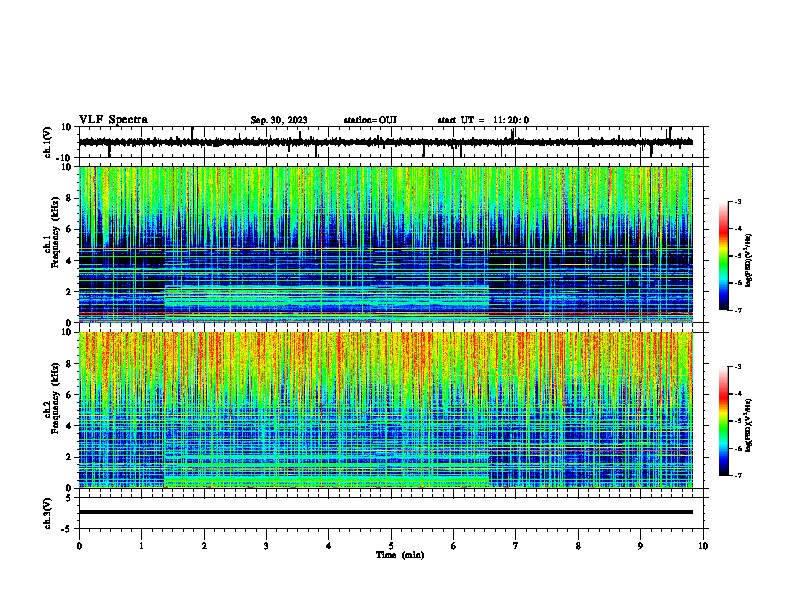Click the ch.3(V) flat black trace
792x612 pixels.
(386, 512)
